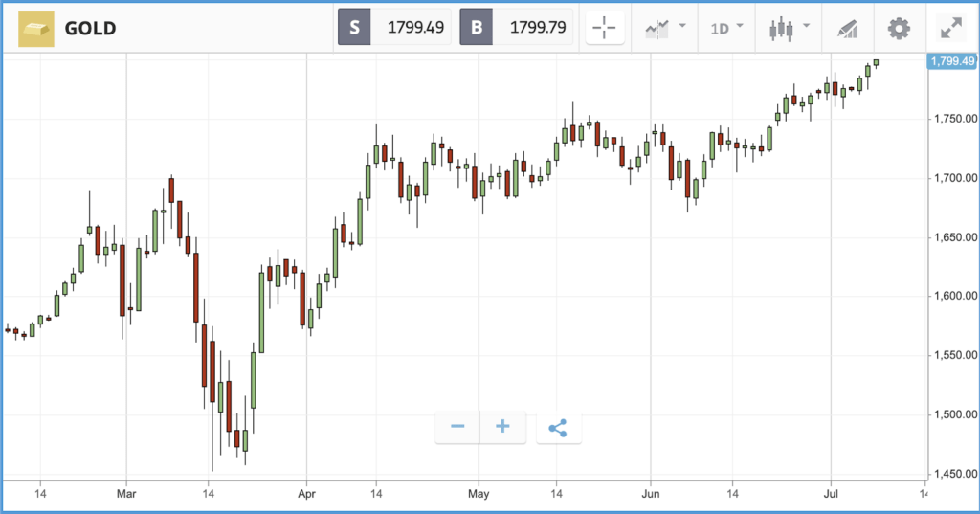This screenshot has width=980, height=514.
Task: Share the chart
Action: [558, 428]
